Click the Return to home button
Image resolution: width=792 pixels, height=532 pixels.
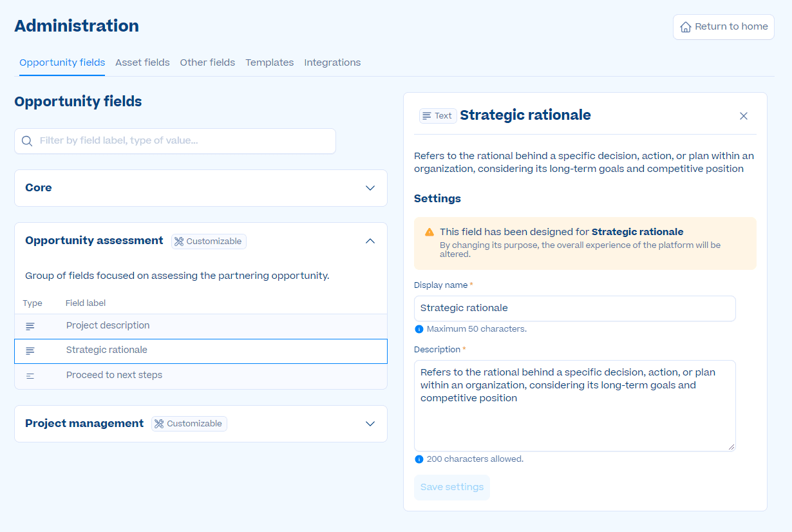pos(724,27)
